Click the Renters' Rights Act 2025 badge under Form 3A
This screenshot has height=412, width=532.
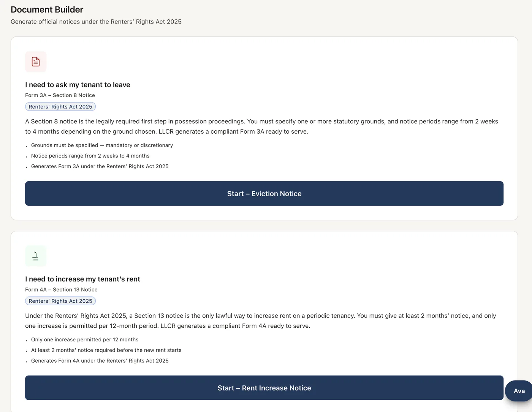pos(60,107)
